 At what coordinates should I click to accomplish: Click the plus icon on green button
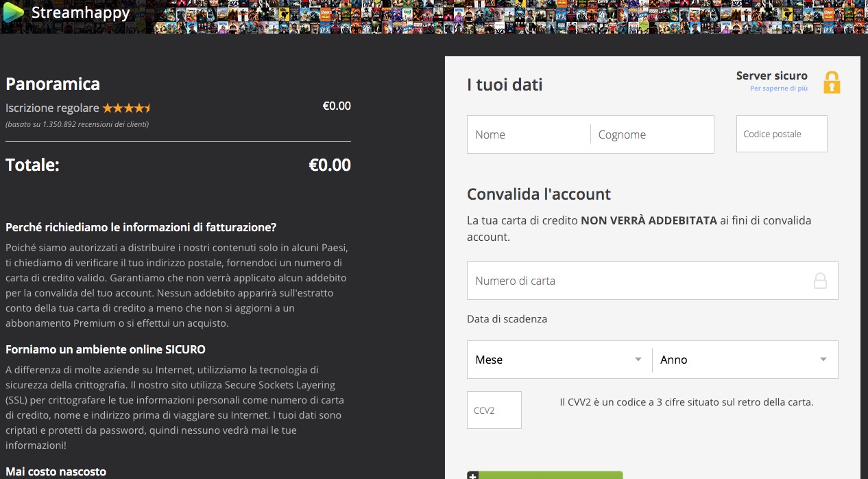[x=472, y=475]
